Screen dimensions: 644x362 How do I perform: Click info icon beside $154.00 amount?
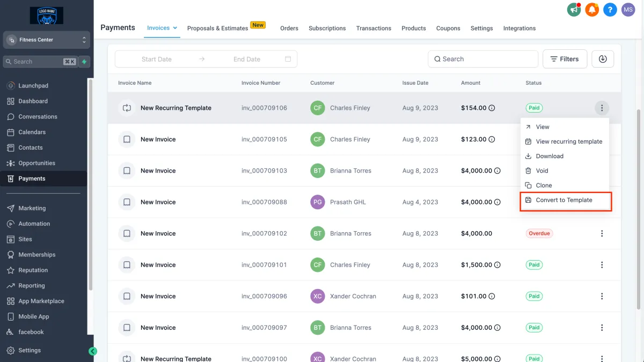click(492, 108)
